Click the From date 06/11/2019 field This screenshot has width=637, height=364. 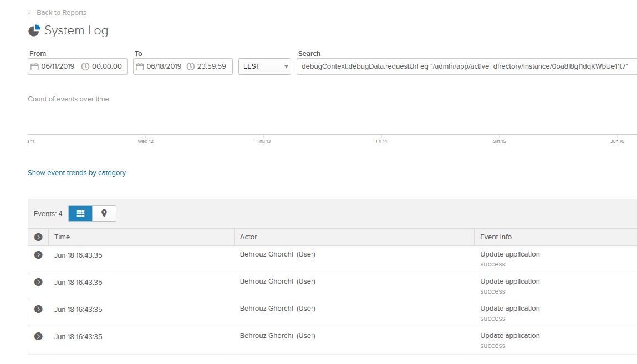(57, 66)
